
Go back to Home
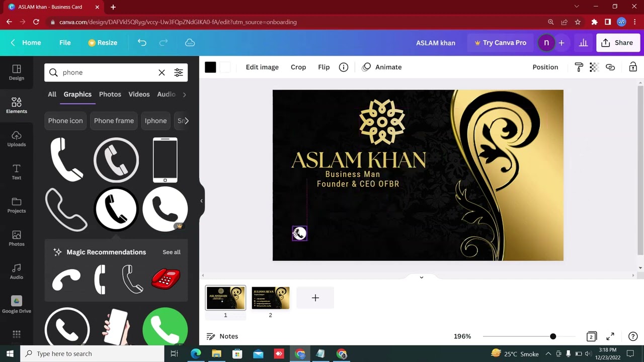point(26,43)
